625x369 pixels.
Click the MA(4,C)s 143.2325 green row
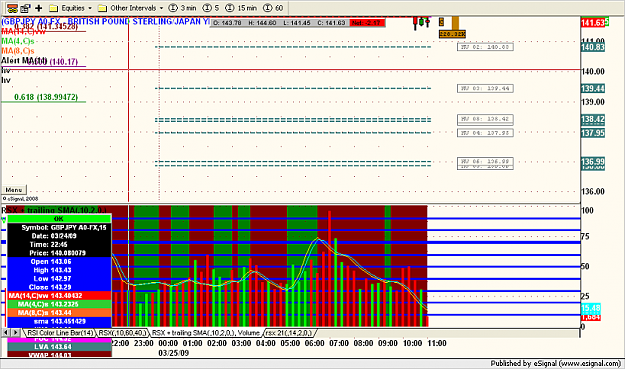coord(59,304)
